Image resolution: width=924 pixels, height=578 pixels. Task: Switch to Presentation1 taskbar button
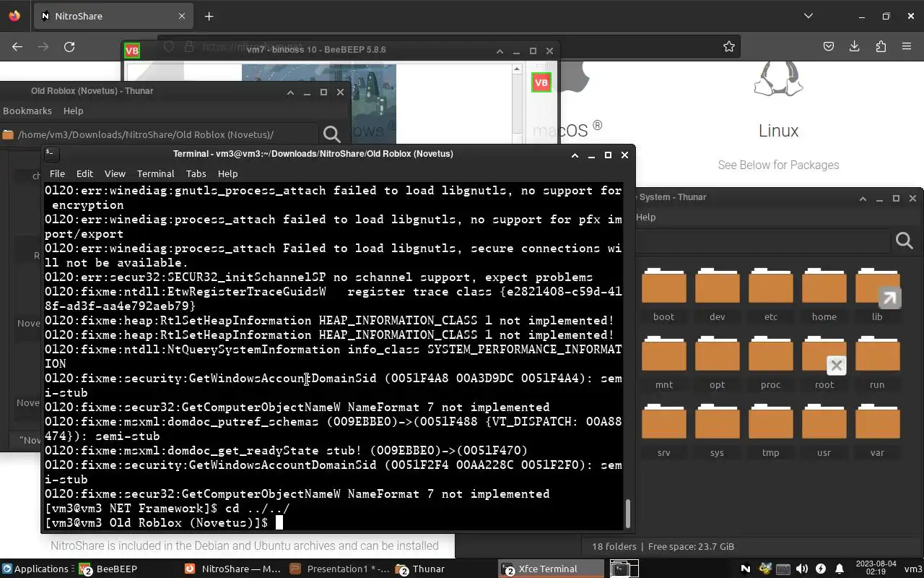pos(339,569)
